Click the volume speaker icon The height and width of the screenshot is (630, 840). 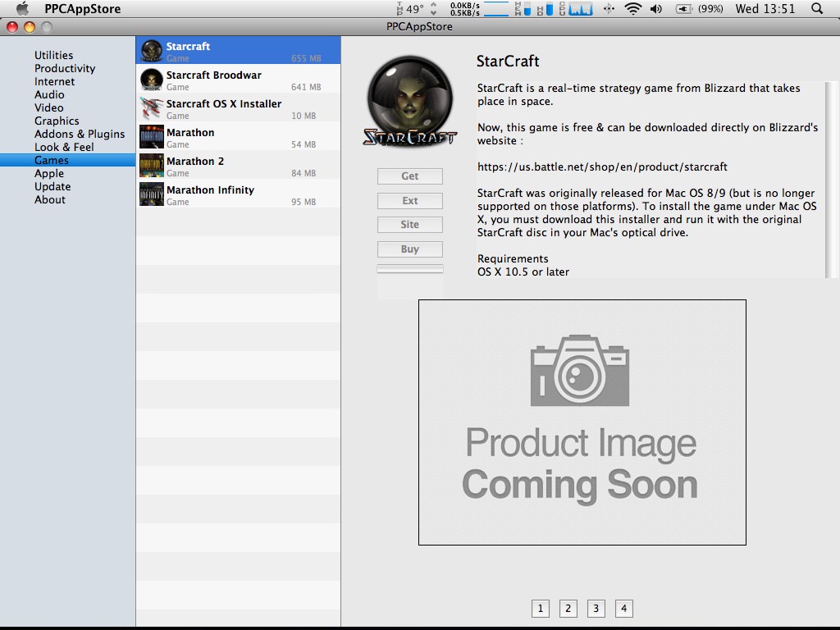(x=656, y=8)
